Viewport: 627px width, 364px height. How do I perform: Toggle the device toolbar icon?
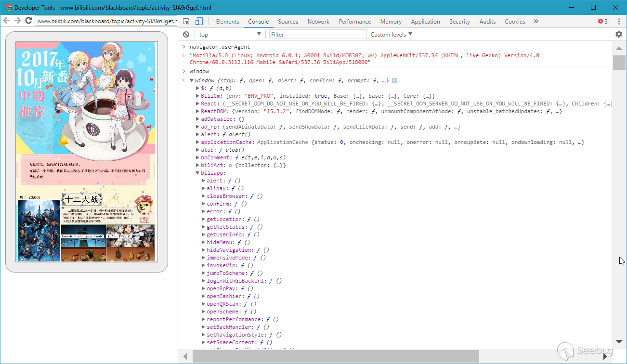pyautogui.click(x=199, y=22)
